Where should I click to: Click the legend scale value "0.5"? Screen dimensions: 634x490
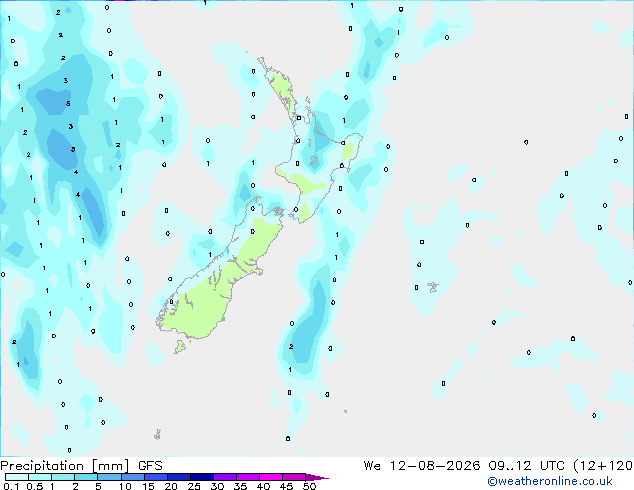coord(35,486)
